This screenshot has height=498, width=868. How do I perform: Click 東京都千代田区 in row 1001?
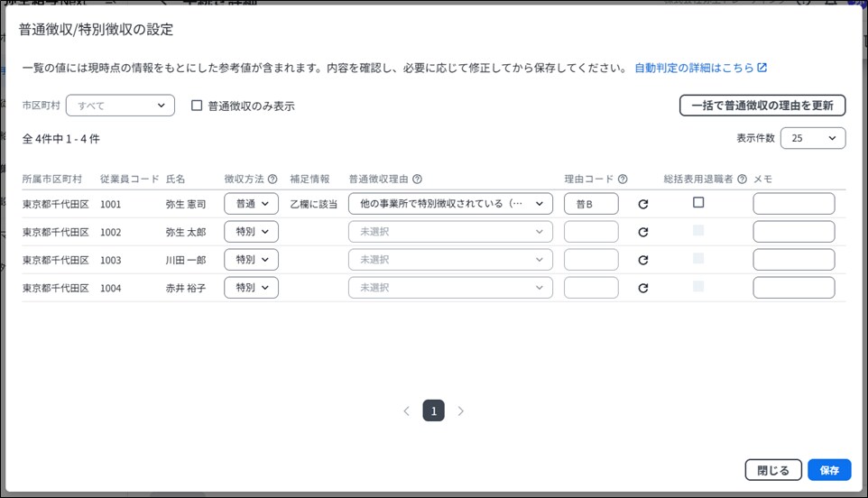[55, 204]
